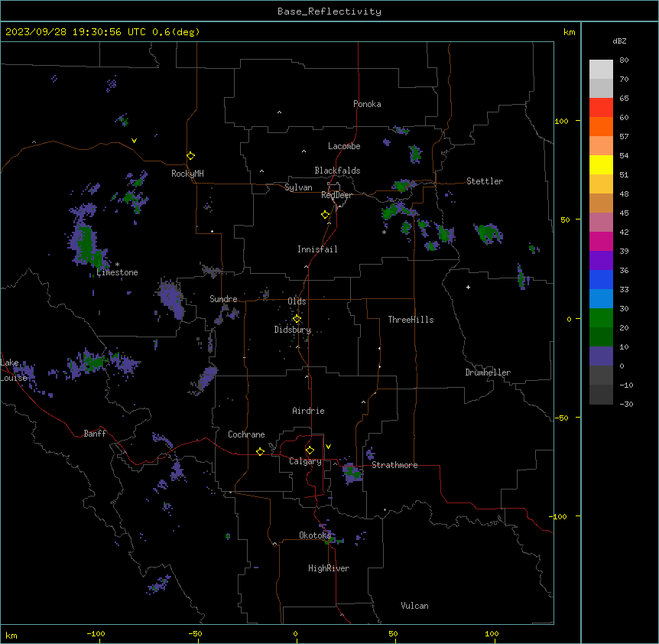659x644 pixels.
Task: Click the RockyMH label
Action: point(187,174)
